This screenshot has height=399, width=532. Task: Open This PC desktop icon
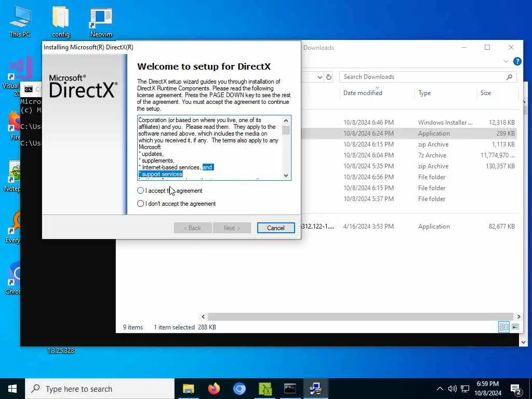tap(20, 21)
